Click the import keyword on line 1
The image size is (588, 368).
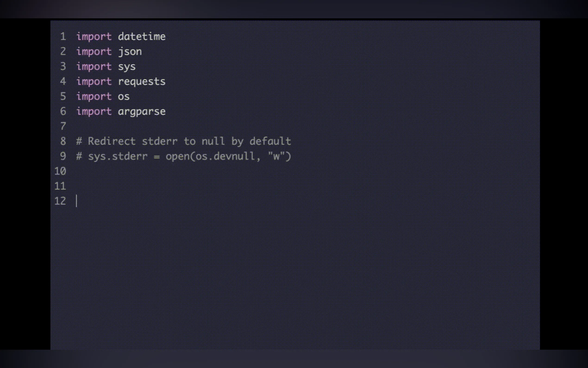tap(94, 37)
